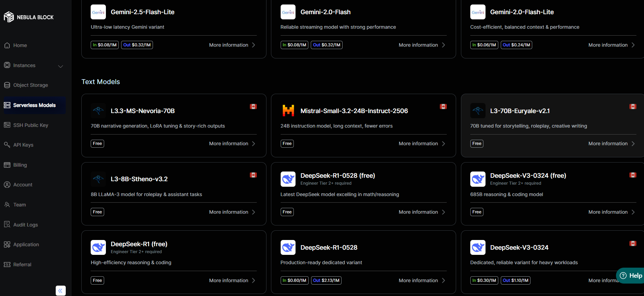Viewport: 644px width, 296px height.
Task: Open More information for DeepSeek-R1 (free)
Action: point(232,280)
